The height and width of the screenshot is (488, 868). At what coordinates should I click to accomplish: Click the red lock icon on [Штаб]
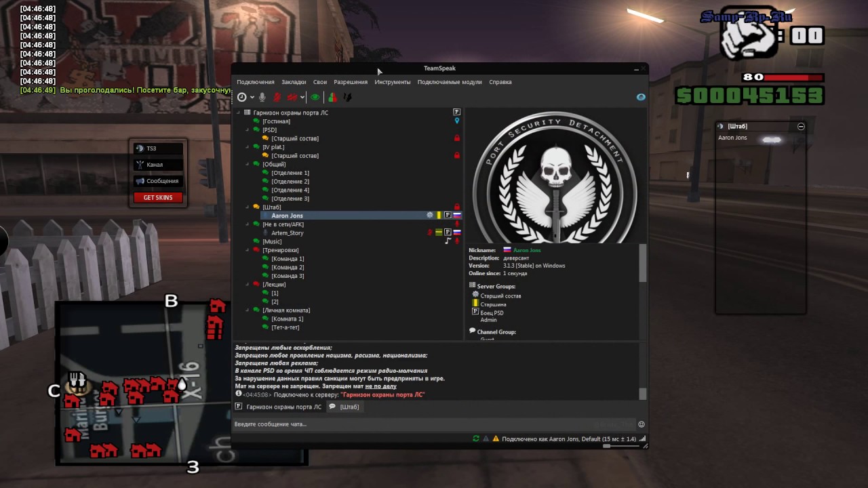pos(457,207)
